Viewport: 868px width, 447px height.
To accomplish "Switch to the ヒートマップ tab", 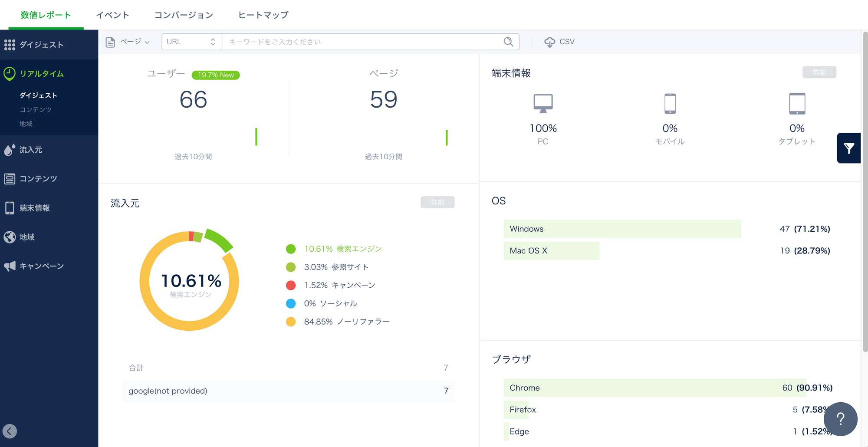I will (263, 15).
